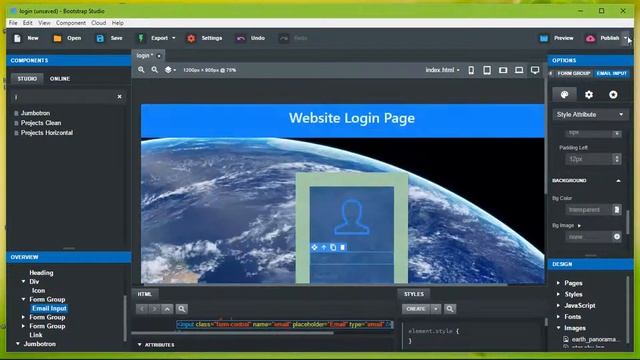Collapse the Background section
This screenshot has height=360, width=640.
pyautogui.click(x=618, y=181)
